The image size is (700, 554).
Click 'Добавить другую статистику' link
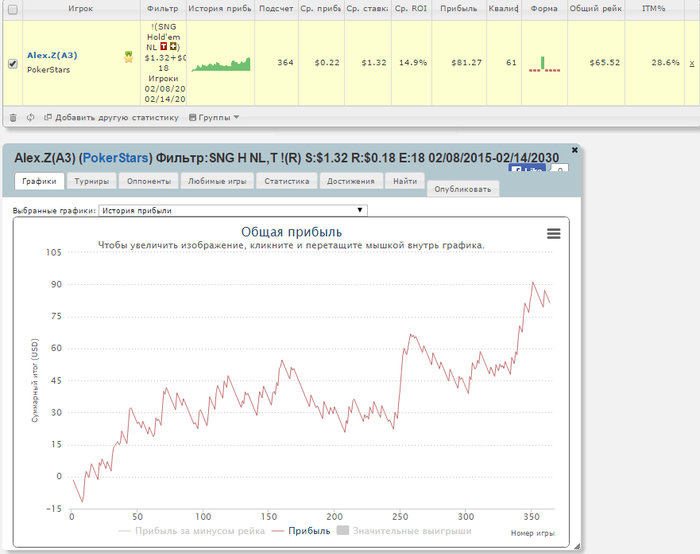click(x=110, y=117)
